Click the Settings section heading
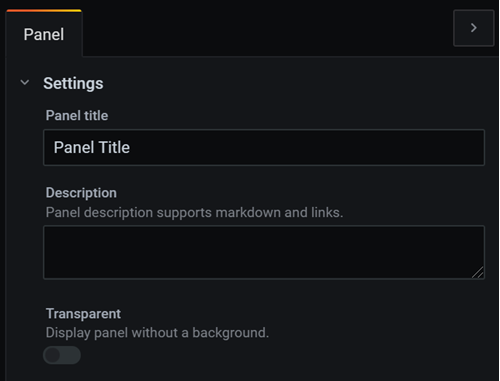The height and width of the screenshot is (381, 500). (x=73, y=83)
